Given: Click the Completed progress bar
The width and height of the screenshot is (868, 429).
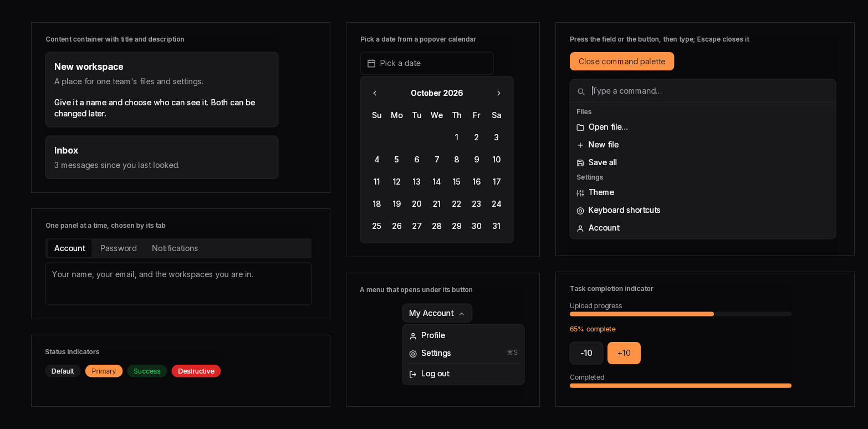Looking at the screenshot, I should (681, 385).
